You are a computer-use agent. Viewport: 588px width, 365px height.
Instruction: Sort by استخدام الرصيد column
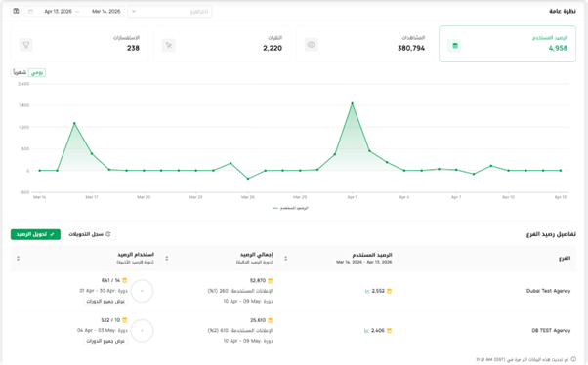pyautogui.click(x=18, y=258)
